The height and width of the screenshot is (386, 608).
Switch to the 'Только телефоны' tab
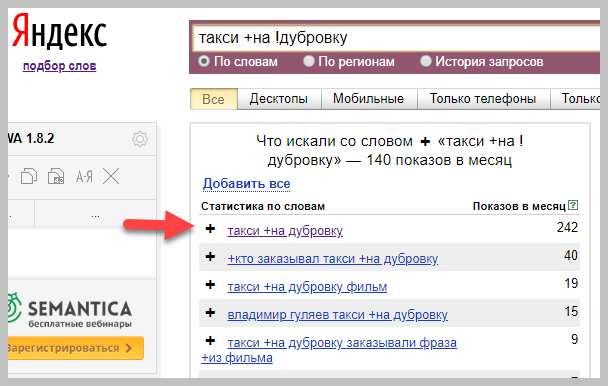(x=483, y=99)
